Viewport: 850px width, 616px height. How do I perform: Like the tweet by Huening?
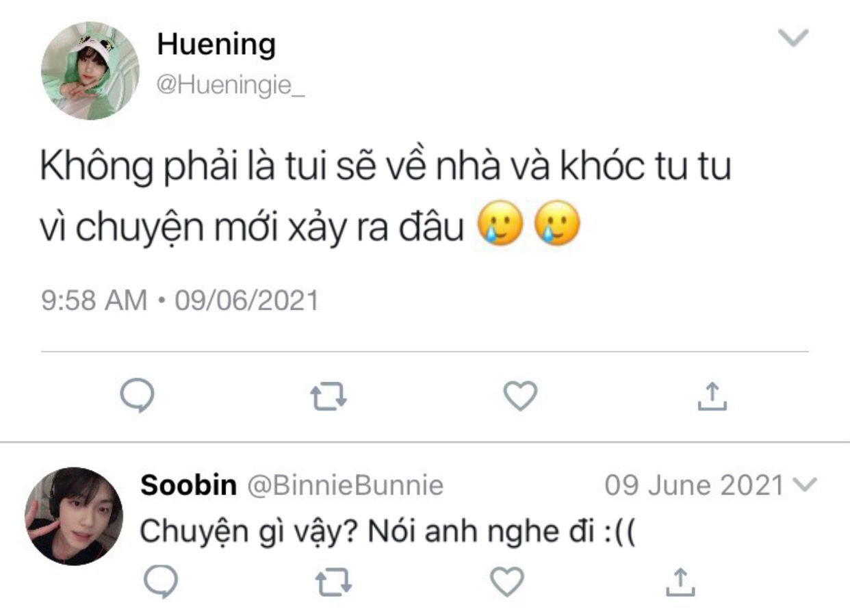[520, 396]
